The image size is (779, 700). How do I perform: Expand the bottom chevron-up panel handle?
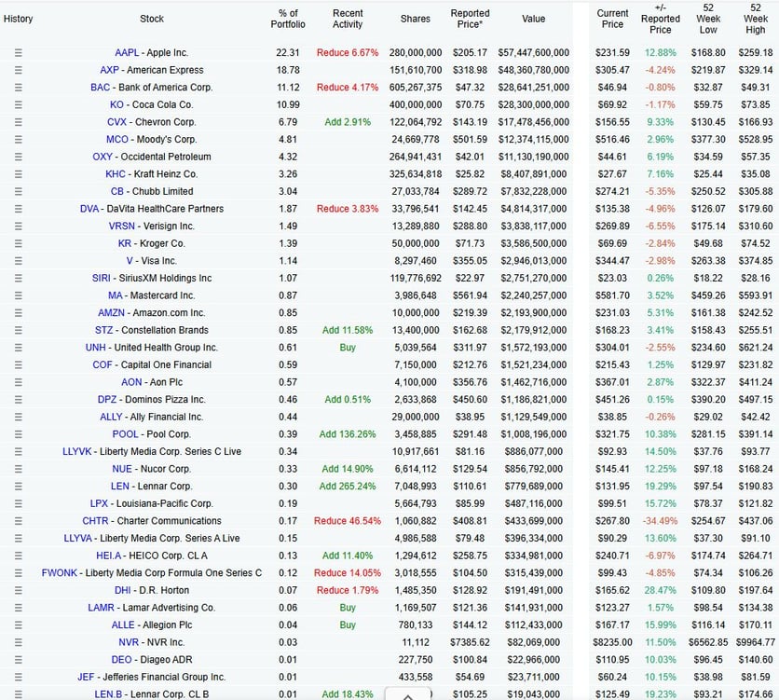click(x=408, y=694)
